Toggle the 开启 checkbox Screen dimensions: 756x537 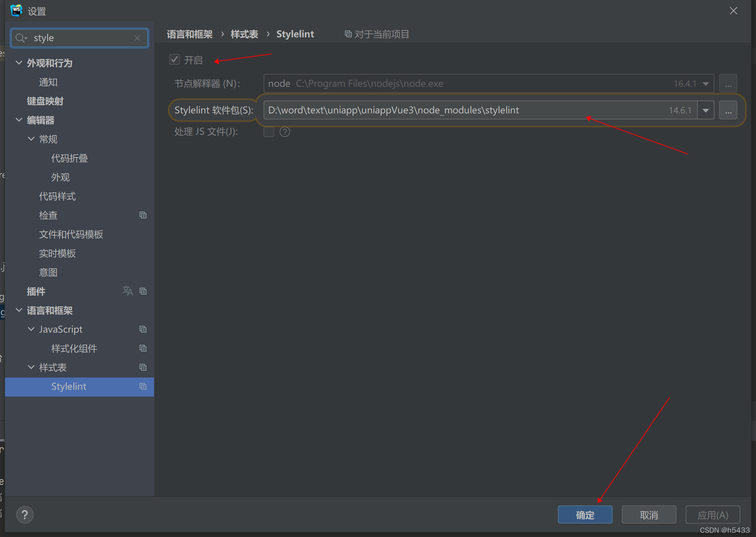175,60
